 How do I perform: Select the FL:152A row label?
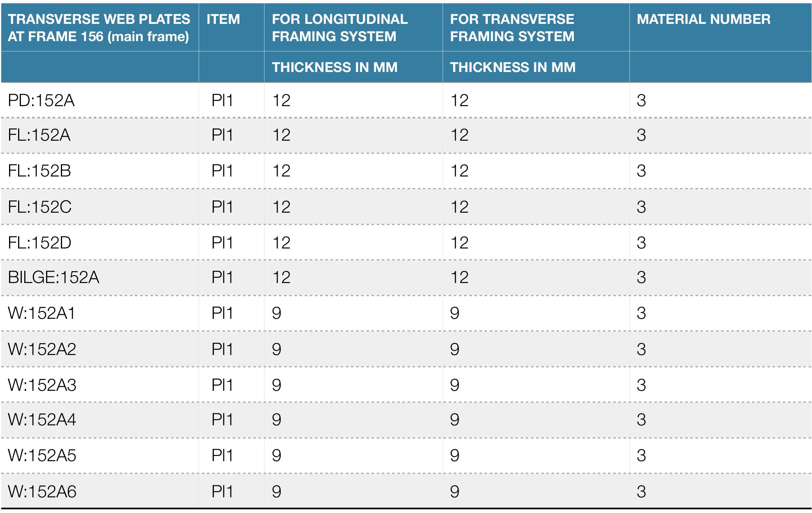(39, 135)
